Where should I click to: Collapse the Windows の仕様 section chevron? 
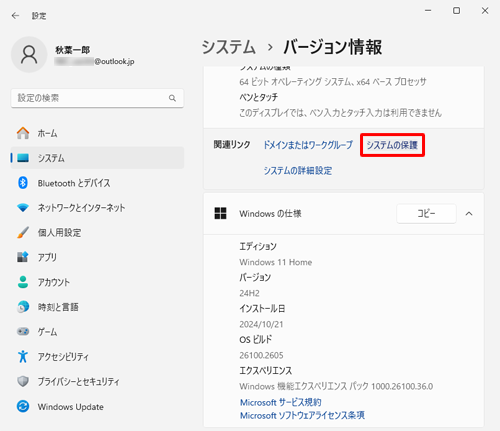coord(469,214)
